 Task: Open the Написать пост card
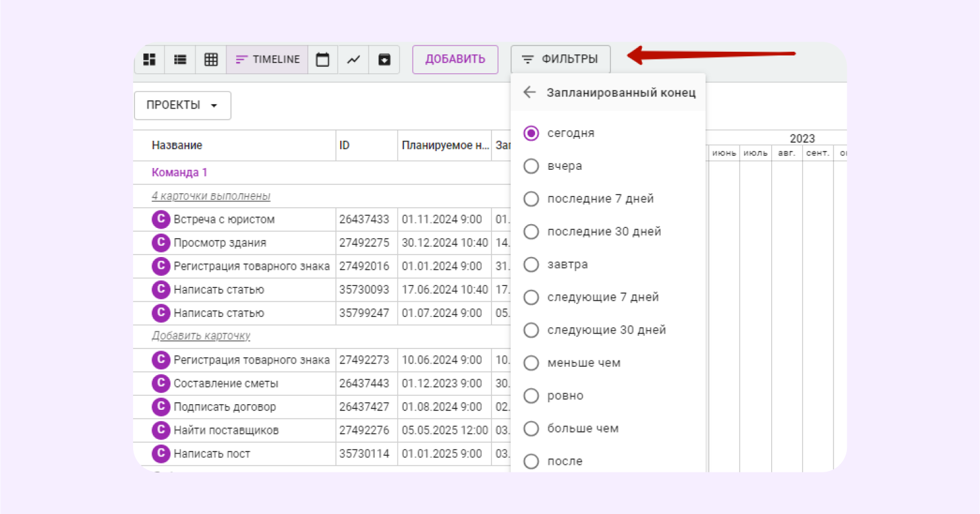(211, 454)
